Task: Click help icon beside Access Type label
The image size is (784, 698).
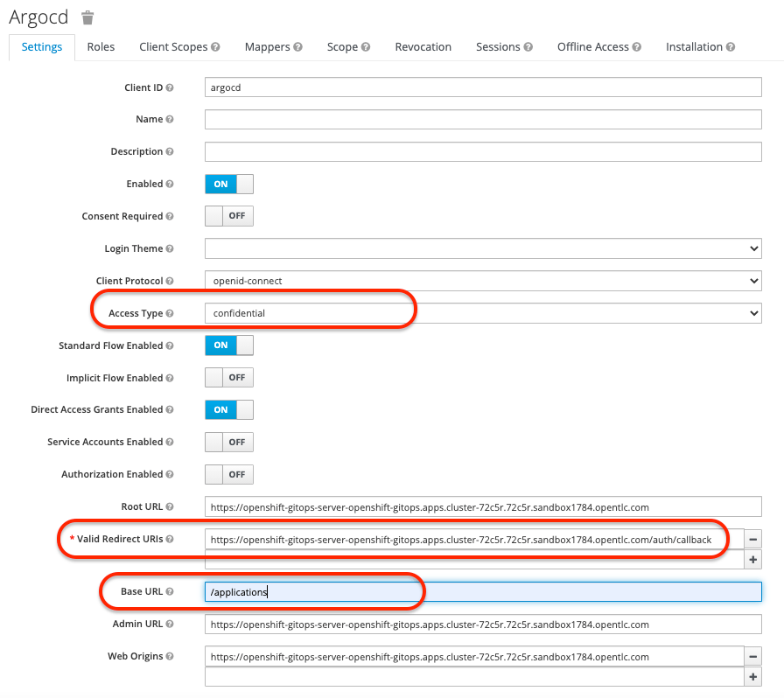Action: pos(170,313)
